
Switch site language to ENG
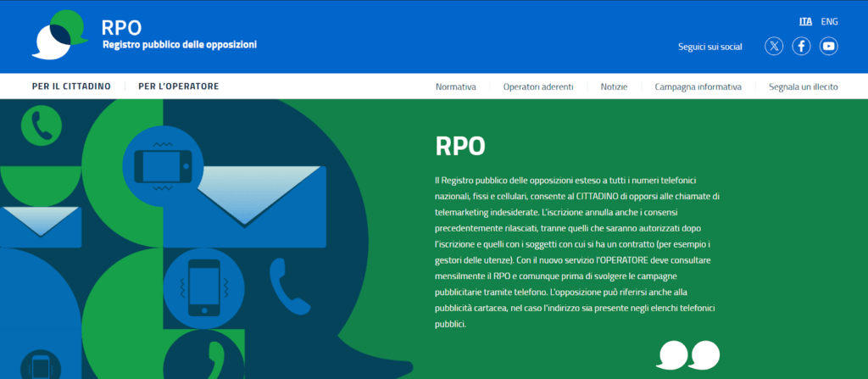coord(829,21)
